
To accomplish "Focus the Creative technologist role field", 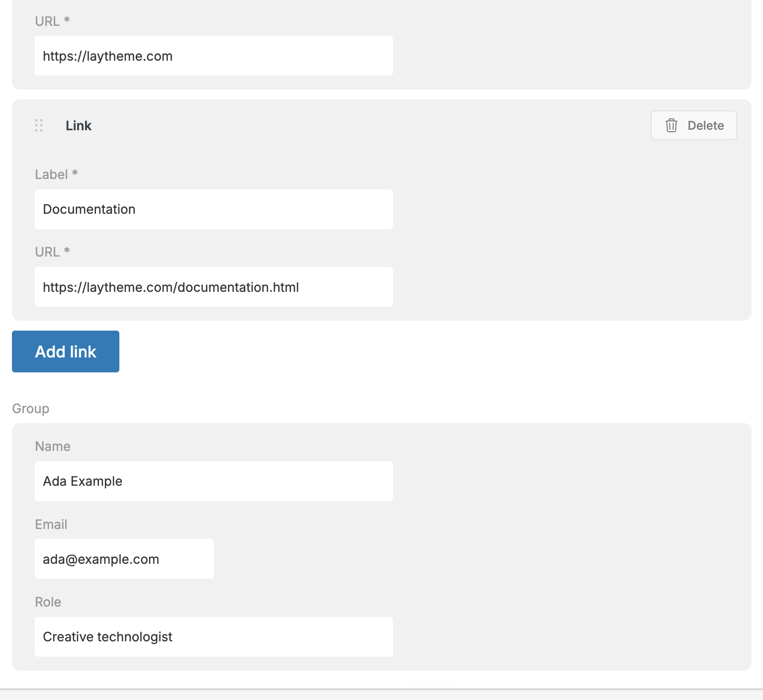I will (x=214, y=637).
